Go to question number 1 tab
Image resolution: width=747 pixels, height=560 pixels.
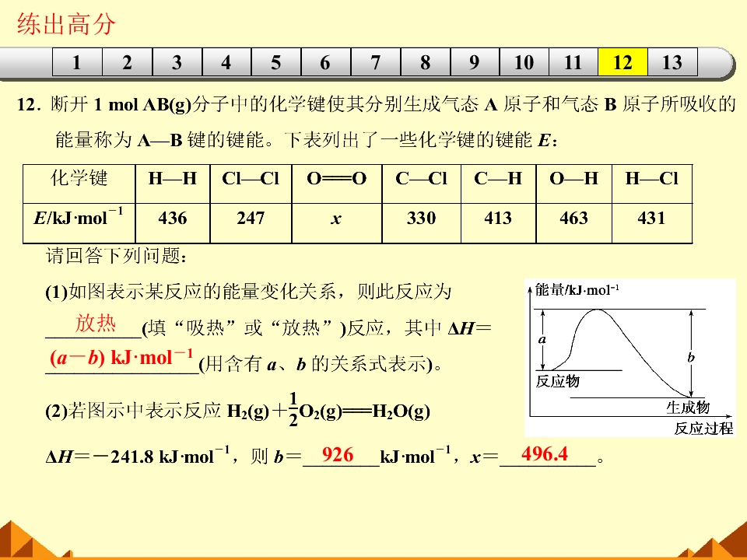77,62
